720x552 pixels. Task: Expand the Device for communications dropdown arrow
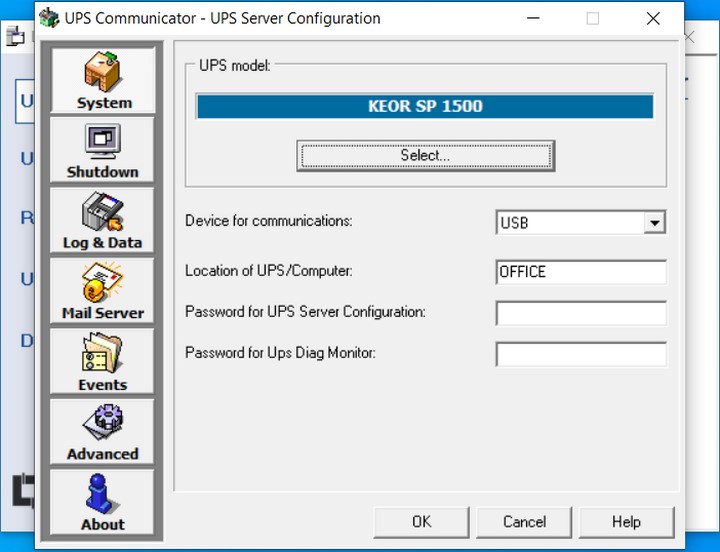point(655,223)
